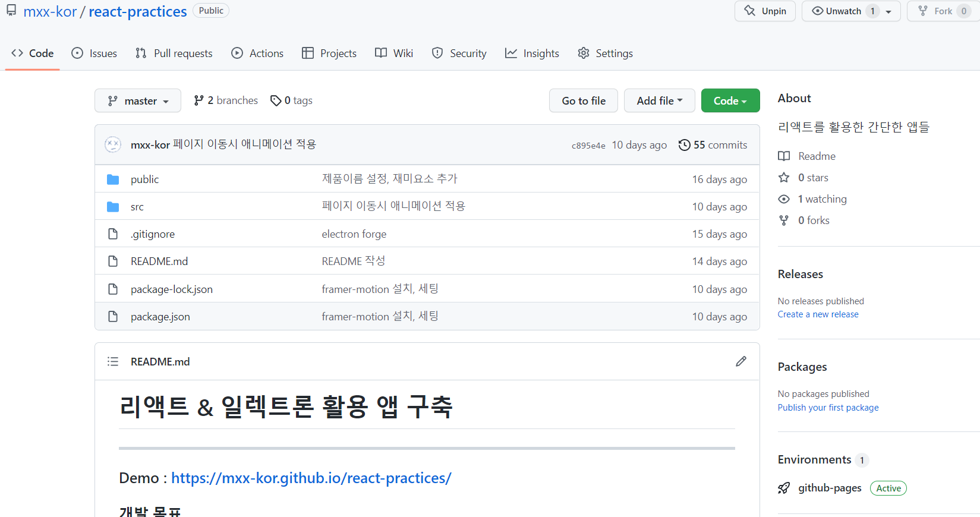Image resolution: width=980 pixels, height=517 pixels.
Task: Switch to the Actions tab
Action: (x=257, y=53)
